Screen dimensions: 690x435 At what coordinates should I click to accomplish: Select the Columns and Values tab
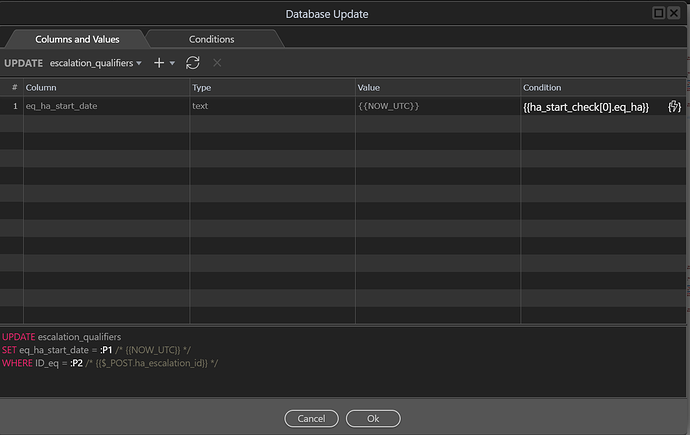pos(77,39)
